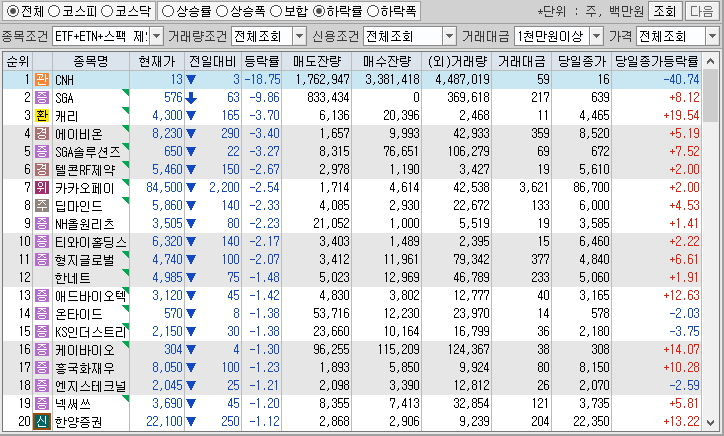
Task: Click the 증 badge icon beside 케이바이오
Action: click(42, 350)
